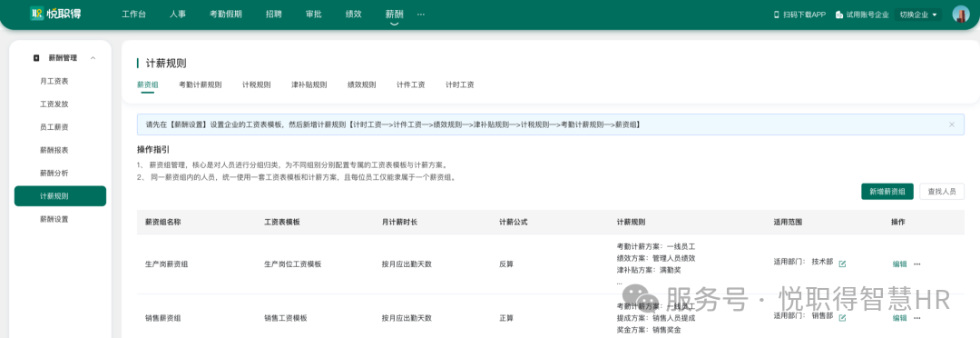Click 正算 formula cell
Image resolution: width=980 pixels, height=338 pixels.
click(506, 318)
